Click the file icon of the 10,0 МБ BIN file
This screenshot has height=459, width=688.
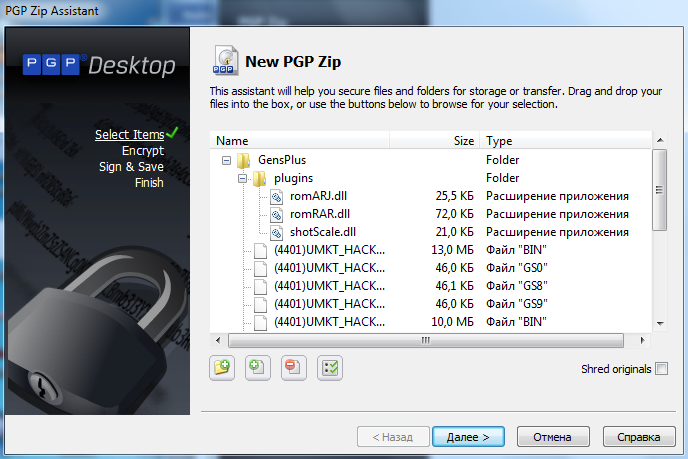[x=261, y=323]
